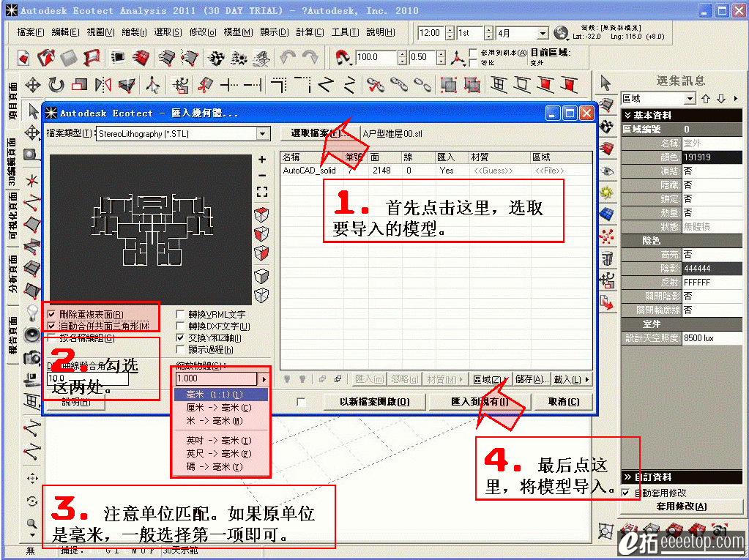Collapse the 基本資料 section
Viewport: 749px width, 560px height.
pos(683,116)
